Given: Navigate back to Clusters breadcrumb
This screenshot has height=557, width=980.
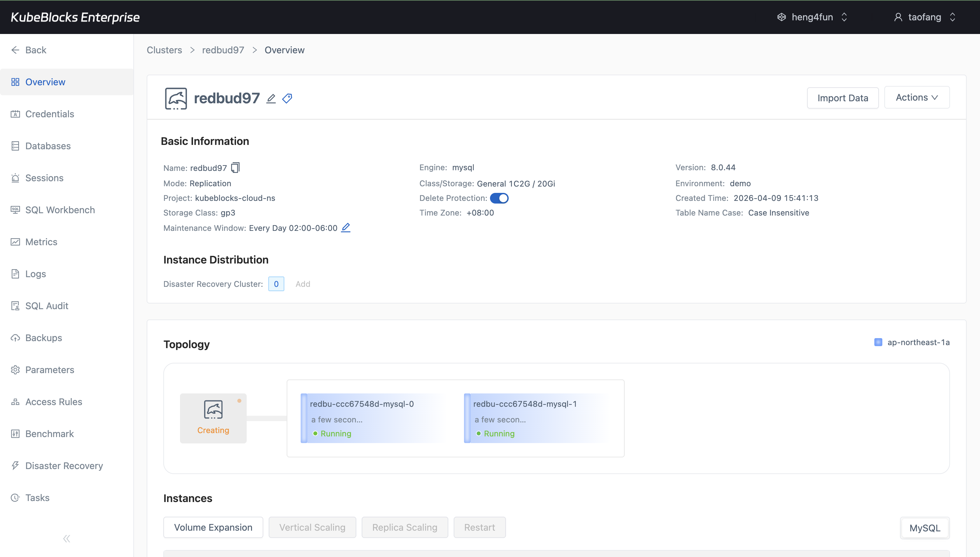Looking at the screenshot, I should (x=164, y=50).
